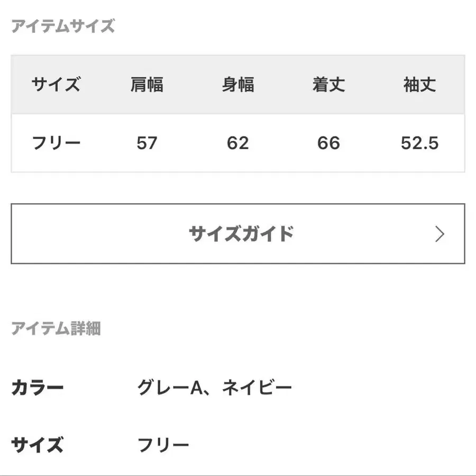Select the 袖丈 column header

click(x=419, y=85)
